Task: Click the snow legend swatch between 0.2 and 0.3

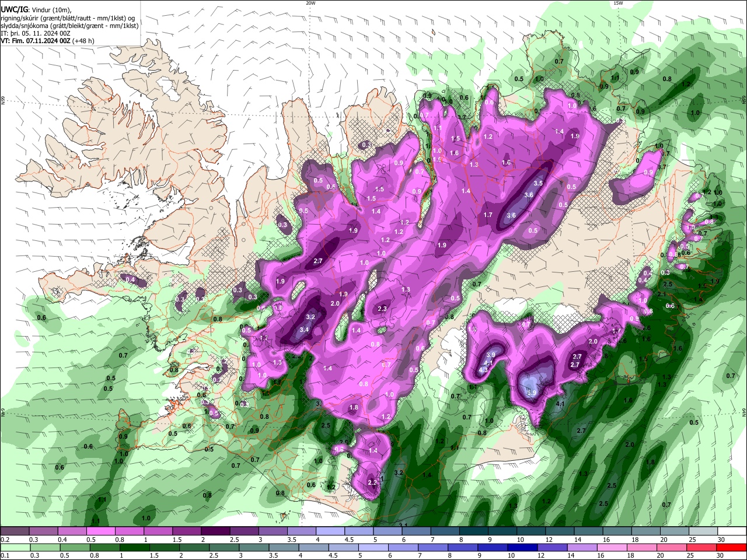Action: point(15,531)
